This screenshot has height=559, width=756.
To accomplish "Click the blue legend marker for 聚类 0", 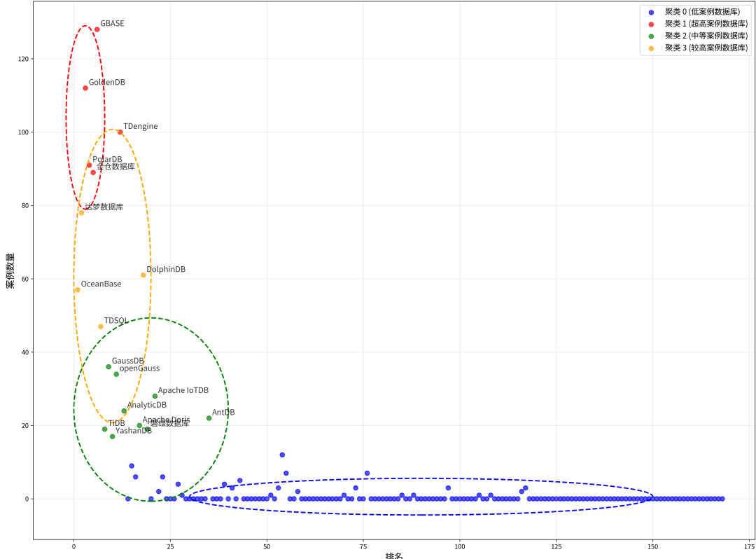I will click(x=652, y=12).
